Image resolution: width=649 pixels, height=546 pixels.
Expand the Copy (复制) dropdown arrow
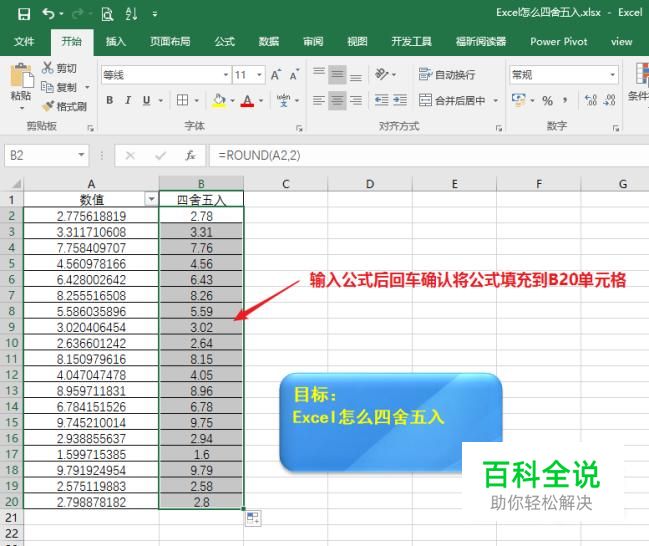(87, 87)
